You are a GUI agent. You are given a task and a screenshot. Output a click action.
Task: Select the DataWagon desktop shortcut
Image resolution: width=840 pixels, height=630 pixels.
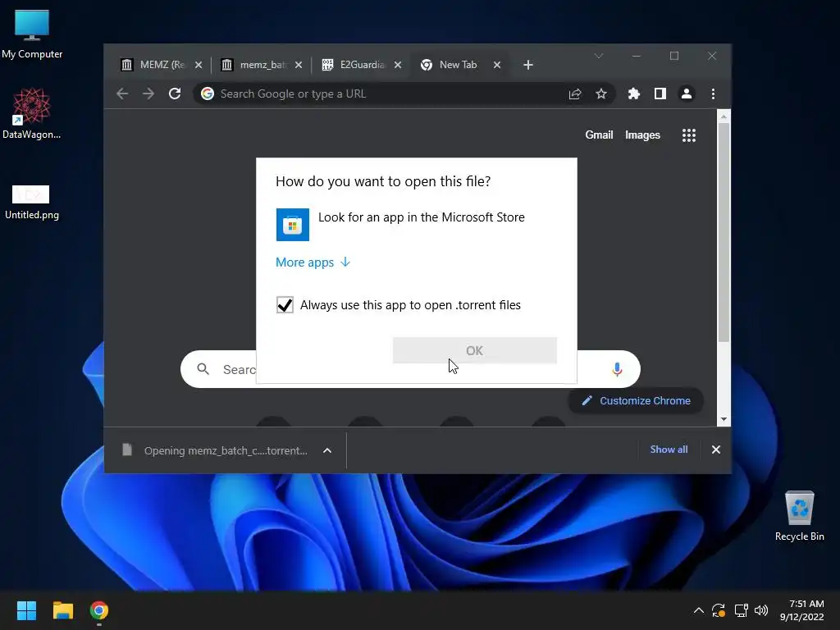pyautogui.click(x=32, y=113)
